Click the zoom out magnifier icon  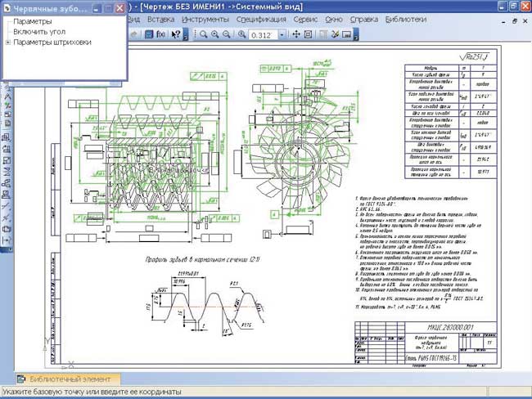click(226, 35)
